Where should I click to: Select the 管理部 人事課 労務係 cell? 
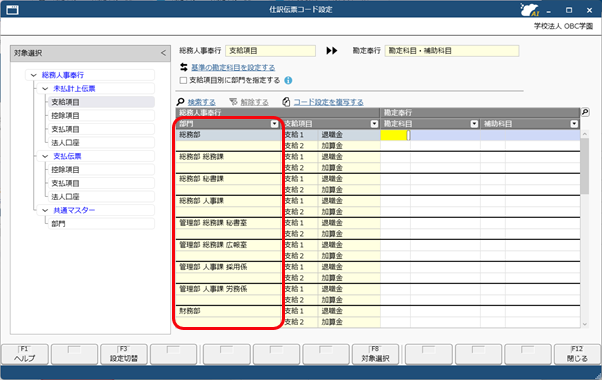coord(229,289)
